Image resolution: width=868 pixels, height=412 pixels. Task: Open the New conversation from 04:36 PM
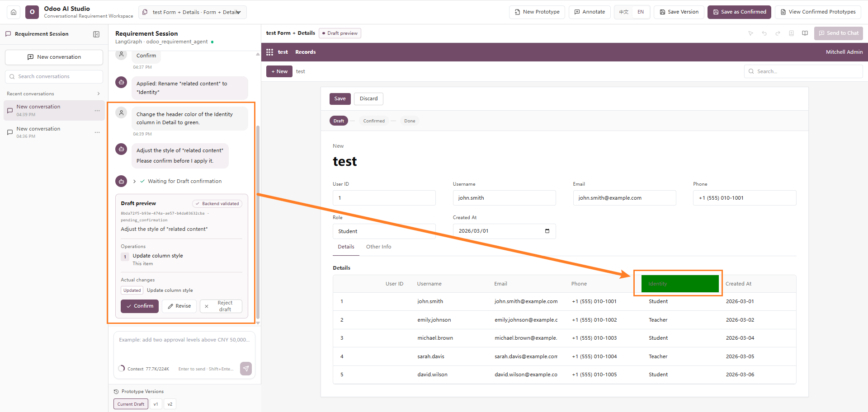pos(54,132)
